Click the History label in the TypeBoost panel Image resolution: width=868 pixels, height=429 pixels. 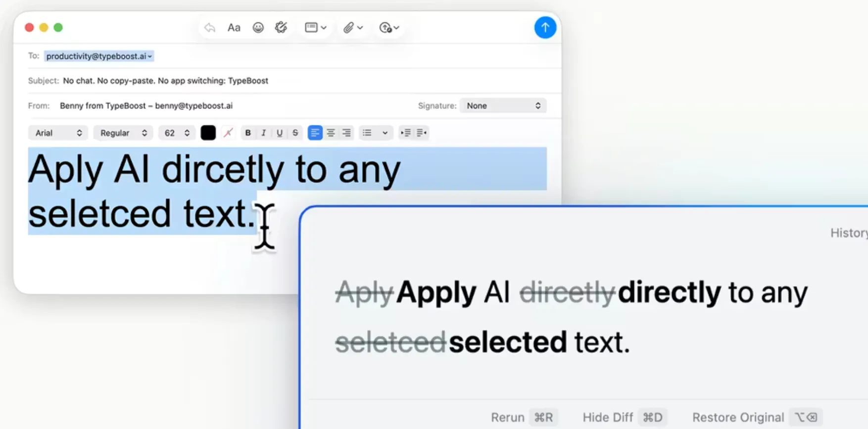pyautogui.click(x=849, y=233)
